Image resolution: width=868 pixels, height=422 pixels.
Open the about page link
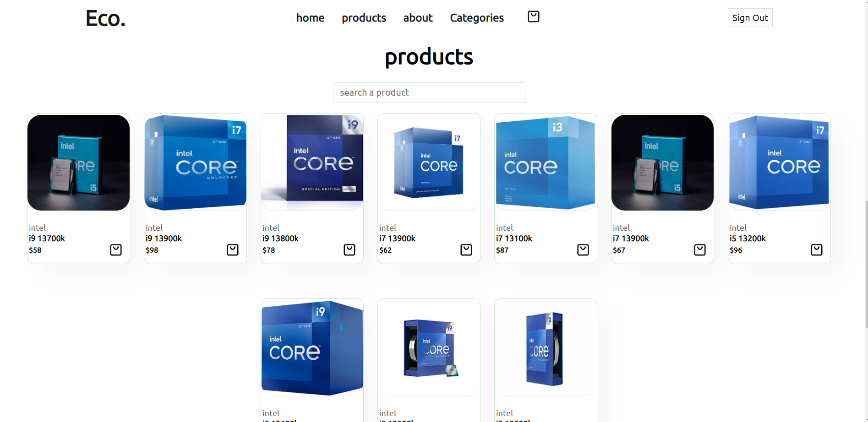(x=418, y=18)
